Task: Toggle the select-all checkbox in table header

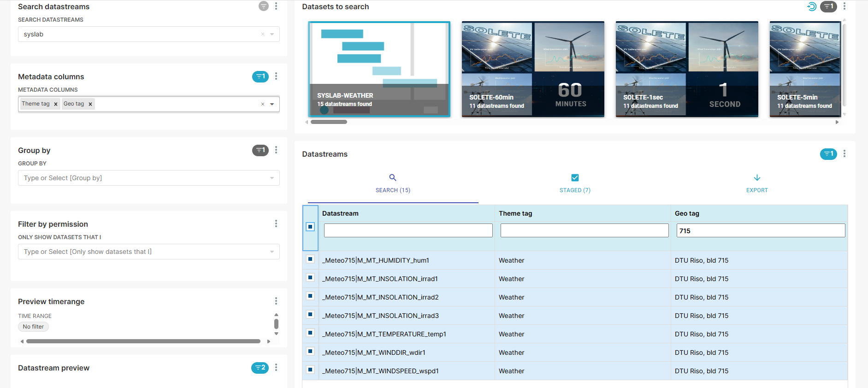Action: click(310, 227)
